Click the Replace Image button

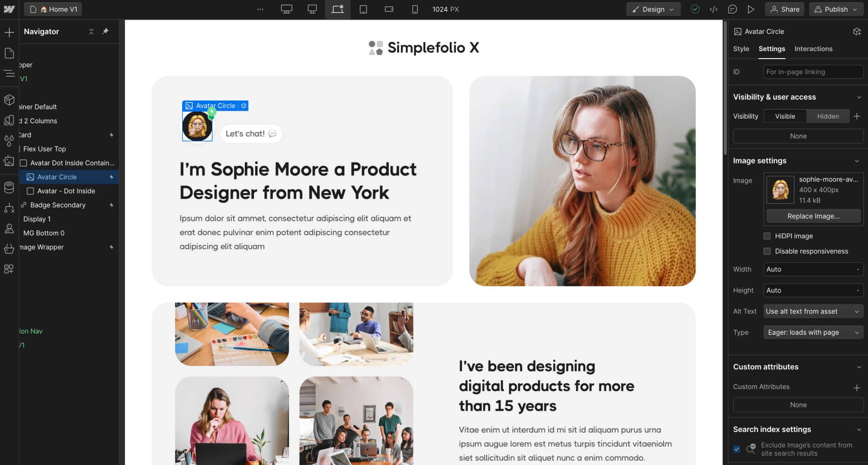coord(813,216)
